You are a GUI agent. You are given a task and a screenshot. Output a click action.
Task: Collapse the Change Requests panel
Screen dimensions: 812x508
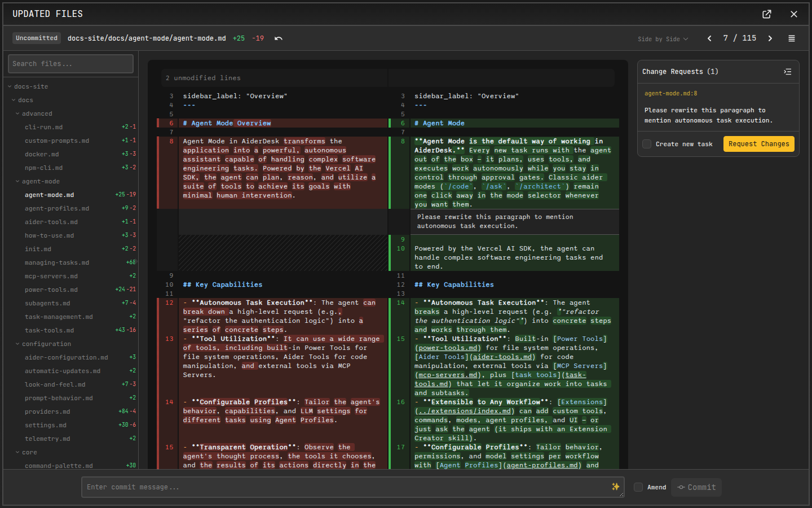(x=788, y=72)
